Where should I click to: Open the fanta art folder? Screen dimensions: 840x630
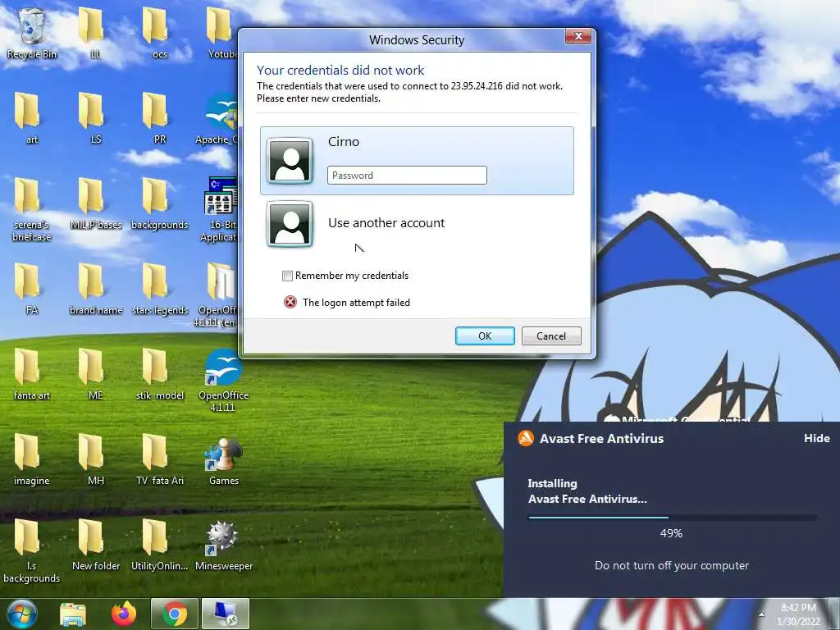point(32,374)
